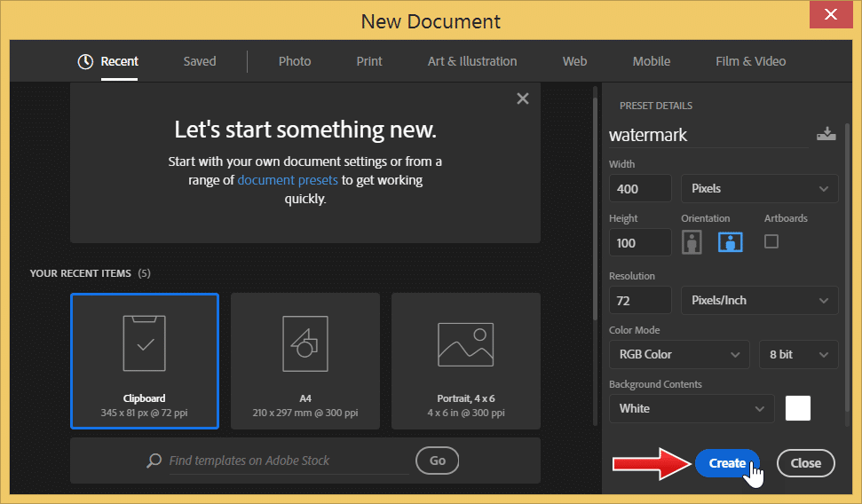The height and width of the screenshot is (504, 862).
Task: Expand the RGB Color mode dropdown
Action: point(679,354)
